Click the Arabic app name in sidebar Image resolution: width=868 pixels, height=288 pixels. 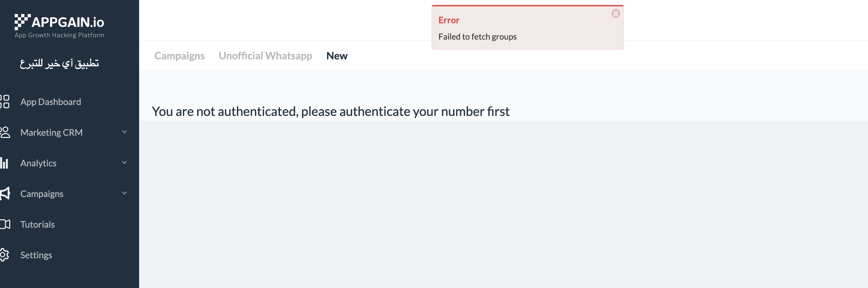59,63
